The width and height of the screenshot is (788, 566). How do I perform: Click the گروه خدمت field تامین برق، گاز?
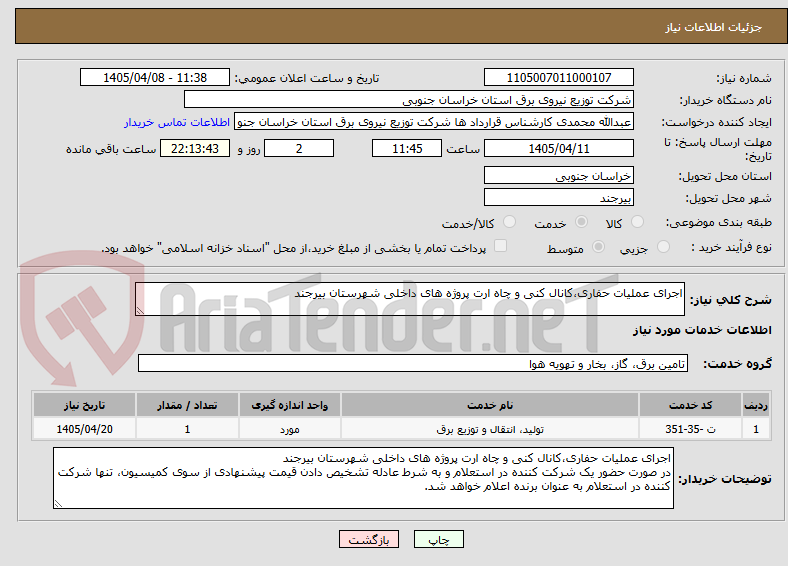413,363
